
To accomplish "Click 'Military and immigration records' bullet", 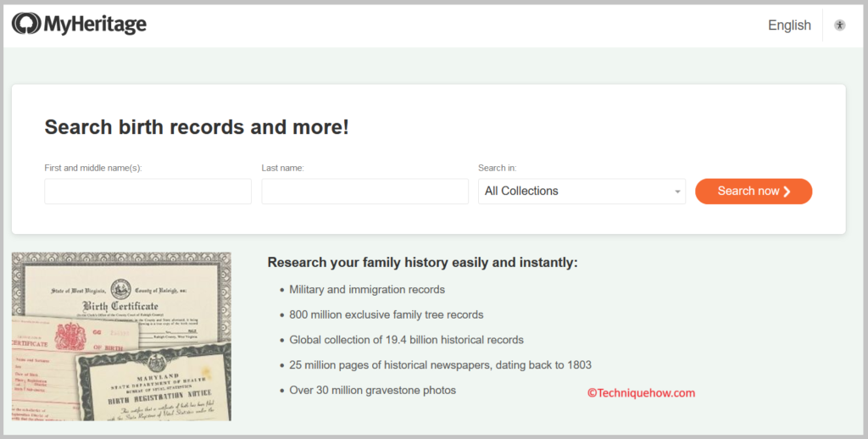I will pyautogui.click(x=367, y=290).
